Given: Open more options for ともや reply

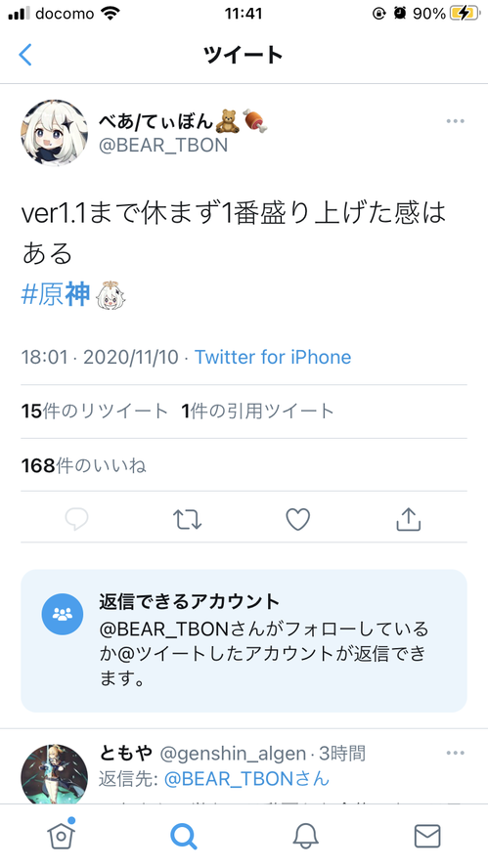Looking at the screenshot, I should 456,753.
